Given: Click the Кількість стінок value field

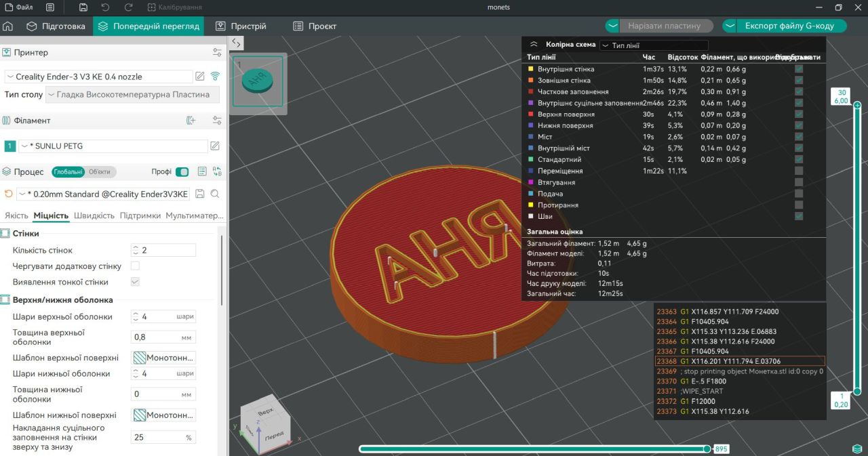Looking at the screenshot, I should coord(163,250).
